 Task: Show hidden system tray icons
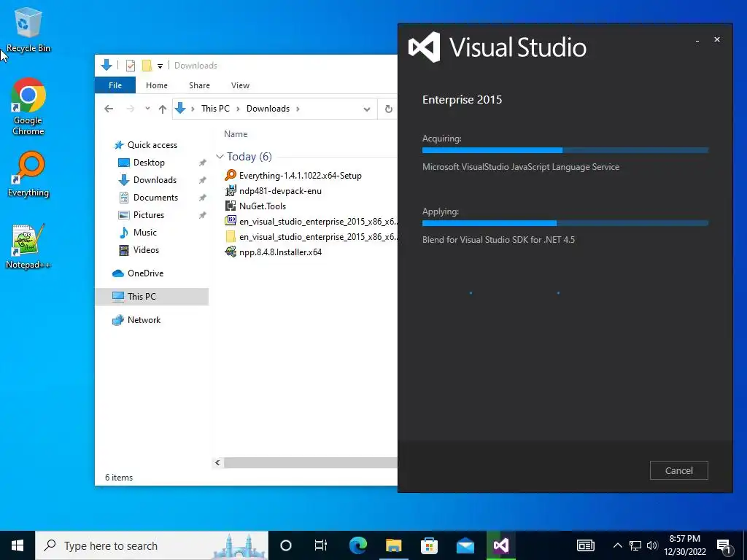pos(617,545)
